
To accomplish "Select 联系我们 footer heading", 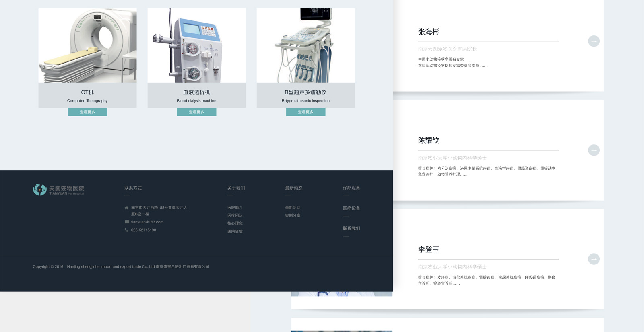I will (x=351, y=228).
